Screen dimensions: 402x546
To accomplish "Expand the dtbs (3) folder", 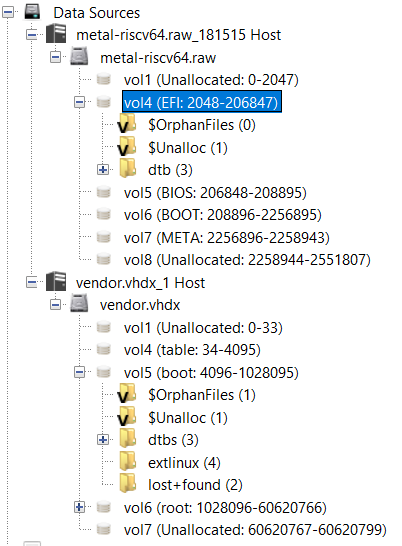I will [x=103, y=440].
